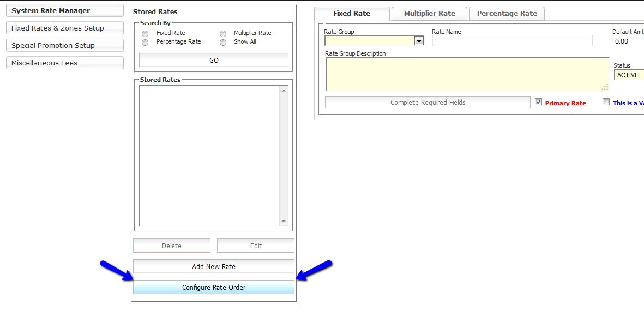Select the Fixed Rate radio button
The image size is (644, 328).
point(145,33)
